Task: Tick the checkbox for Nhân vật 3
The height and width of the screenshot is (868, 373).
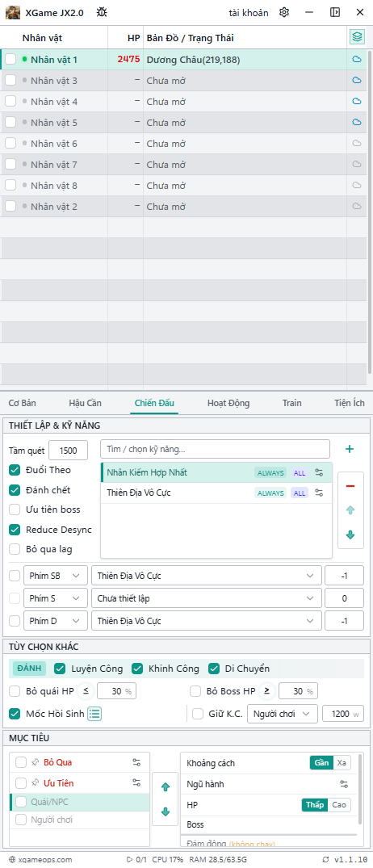Action: pyautogui.click(x=10, y=80)
